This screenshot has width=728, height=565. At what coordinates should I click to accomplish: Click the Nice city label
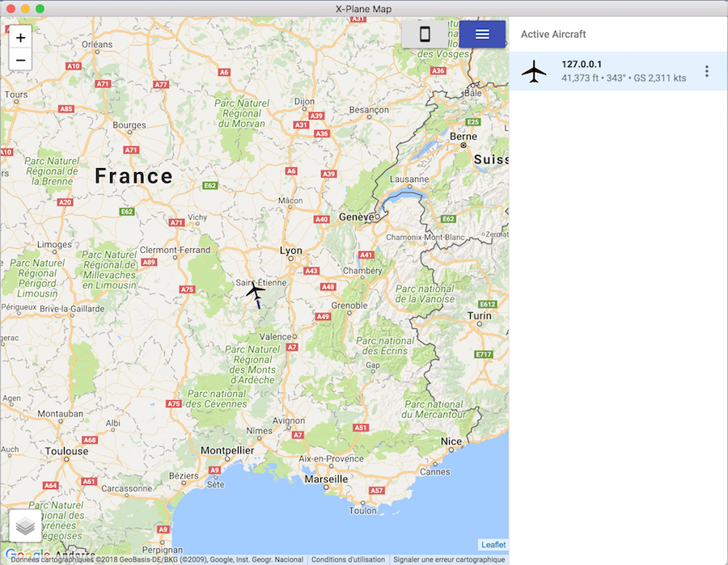click(451, 441)
